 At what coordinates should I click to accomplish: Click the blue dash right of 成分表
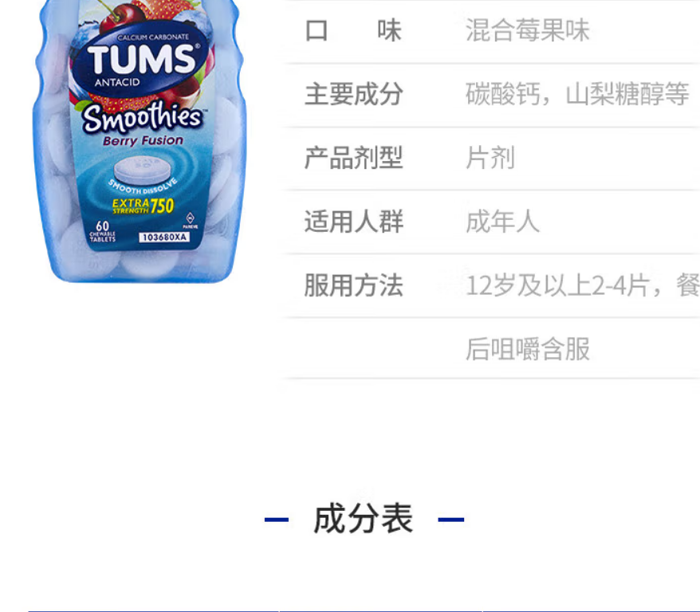(451, 520)
